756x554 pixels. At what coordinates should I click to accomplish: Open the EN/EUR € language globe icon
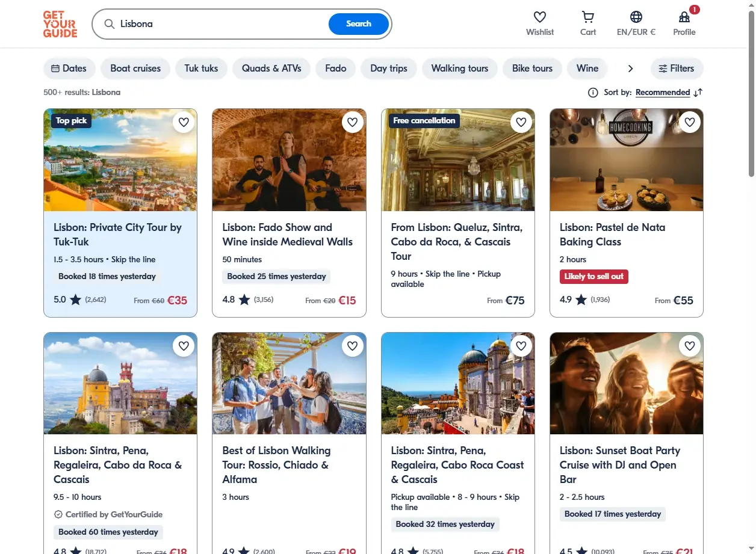(636, 17)
